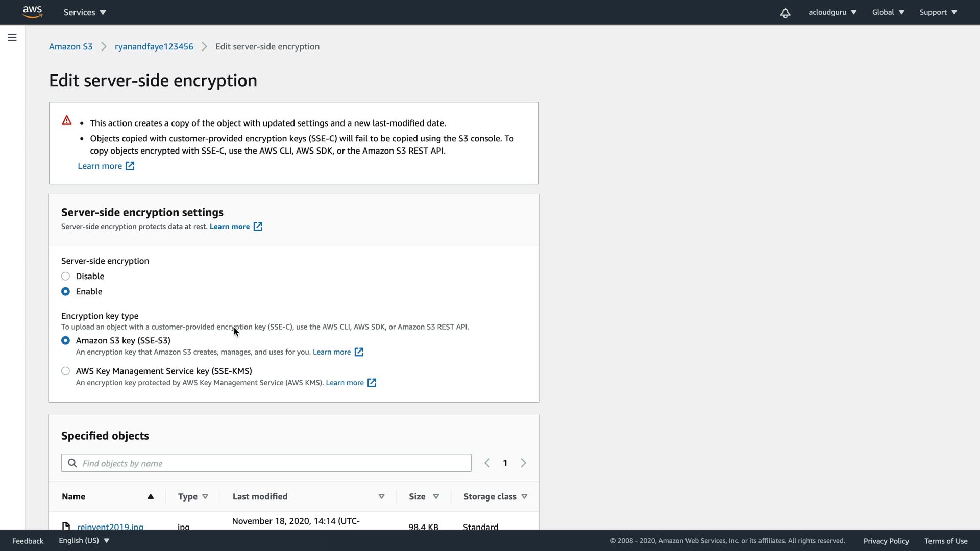Image resolution: width=980 pixels, height=551 pixels.
Task: Select the Enable encryption radio button
Action: (x=65, y=291)
